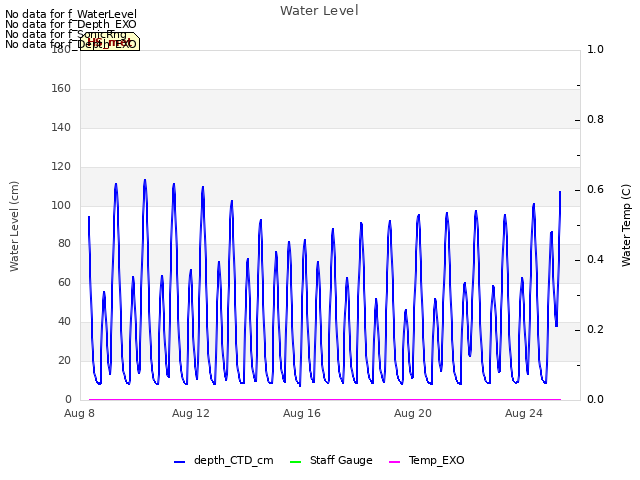Click the '0.0' right axis tick label
The width and height of the screenshot is (640, 480).
(x=596, y=399)
